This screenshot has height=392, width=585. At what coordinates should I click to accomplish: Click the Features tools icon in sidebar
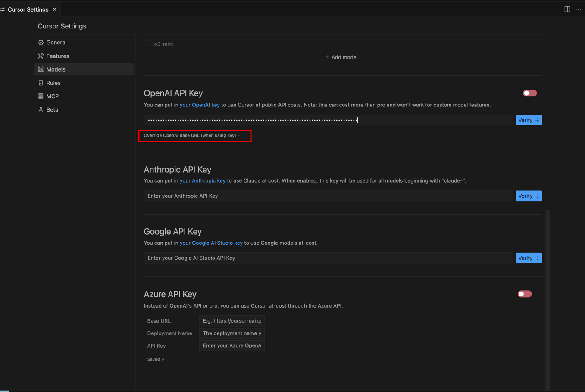41,56
